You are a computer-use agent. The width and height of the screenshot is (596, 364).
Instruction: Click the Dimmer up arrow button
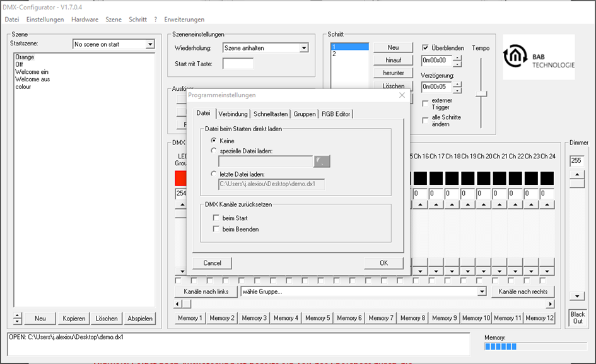(577, 174)
